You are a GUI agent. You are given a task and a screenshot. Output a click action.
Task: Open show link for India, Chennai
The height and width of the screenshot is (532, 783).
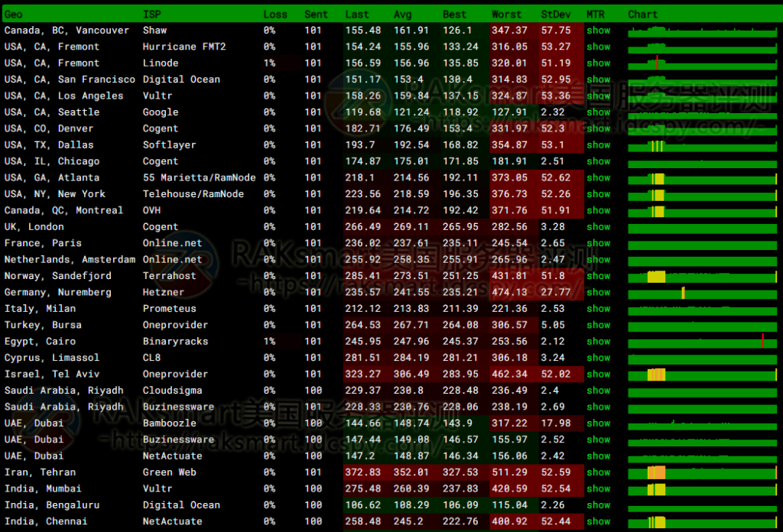click(598, 521)
